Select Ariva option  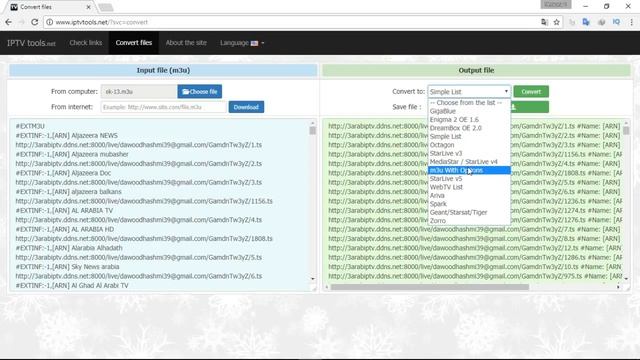pyautogui.click(x=469, y=196)
